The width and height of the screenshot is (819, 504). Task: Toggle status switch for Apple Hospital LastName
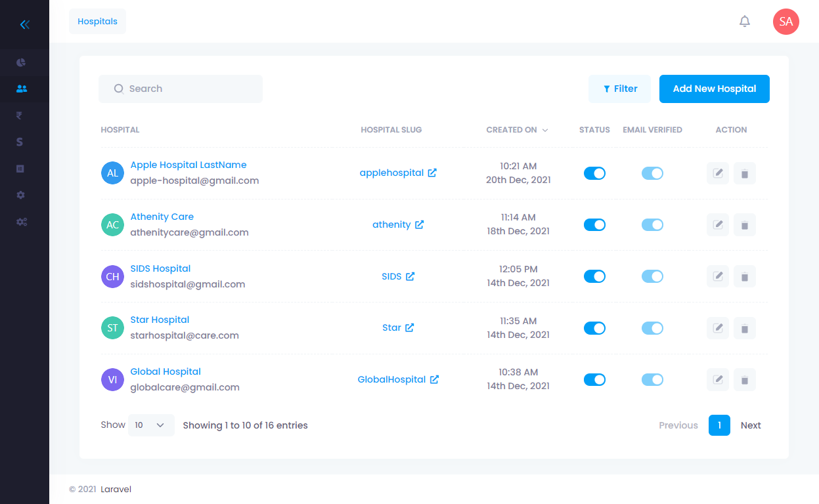click(x=594, y=173)
